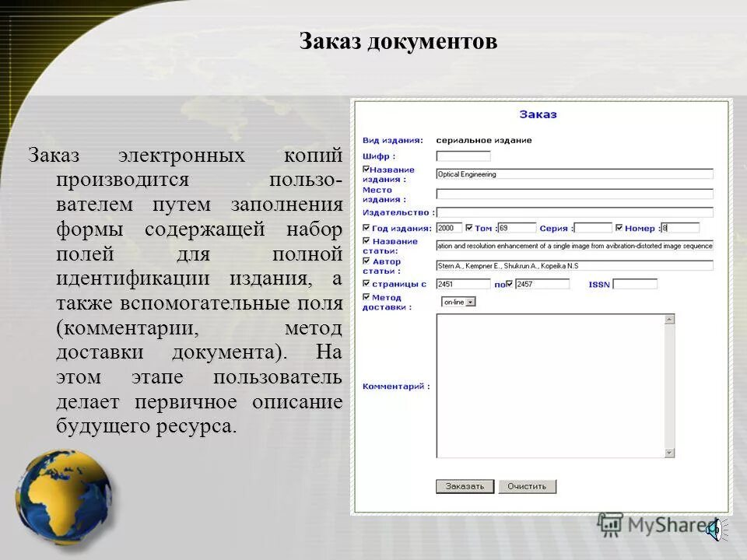Uncheck the Номер checkbox
Image resolution: width=747 pixels, height=560 pixels.
coord(619,226)
